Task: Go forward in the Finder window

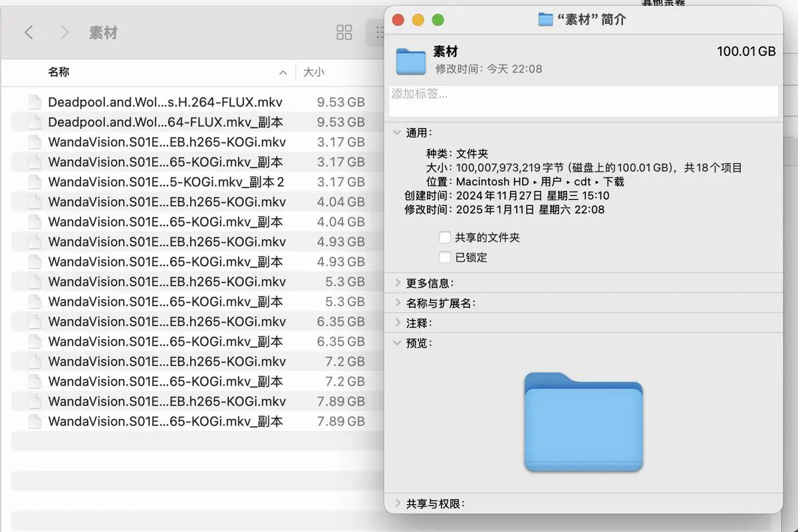Action: pos(65,33)
